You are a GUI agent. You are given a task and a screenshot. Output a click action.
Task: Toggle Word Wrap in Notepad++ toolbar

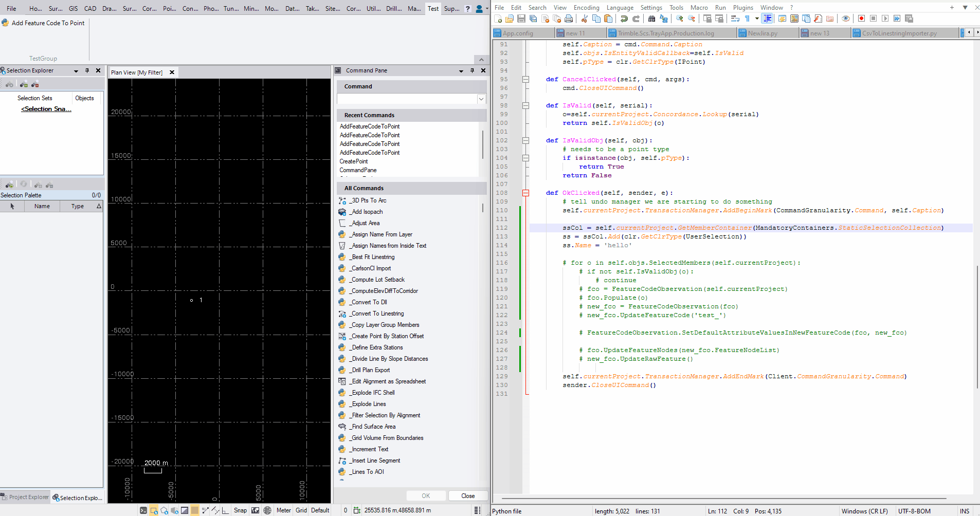coord(735,19)
